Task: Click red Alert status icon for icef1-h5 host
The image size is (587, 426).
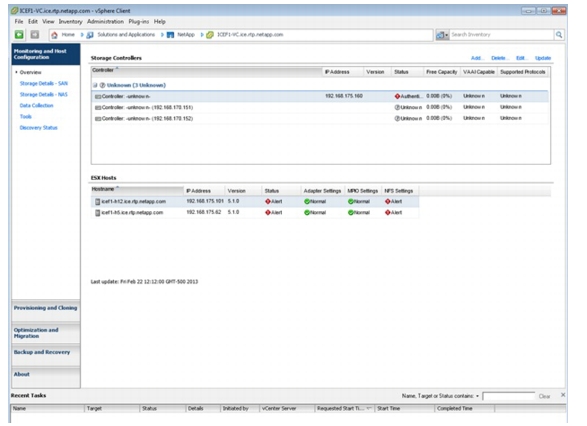Action: [x=268, y=213]
